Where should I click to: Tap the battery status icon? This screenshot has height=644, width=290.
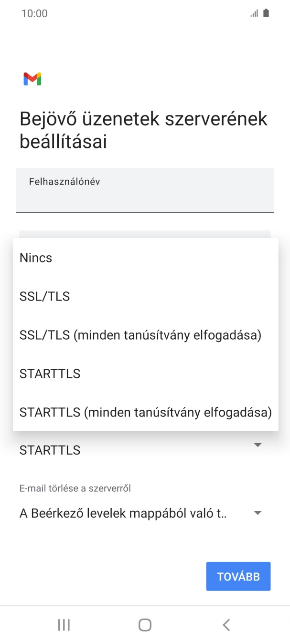pyautogui.click(x=266, y=13)
